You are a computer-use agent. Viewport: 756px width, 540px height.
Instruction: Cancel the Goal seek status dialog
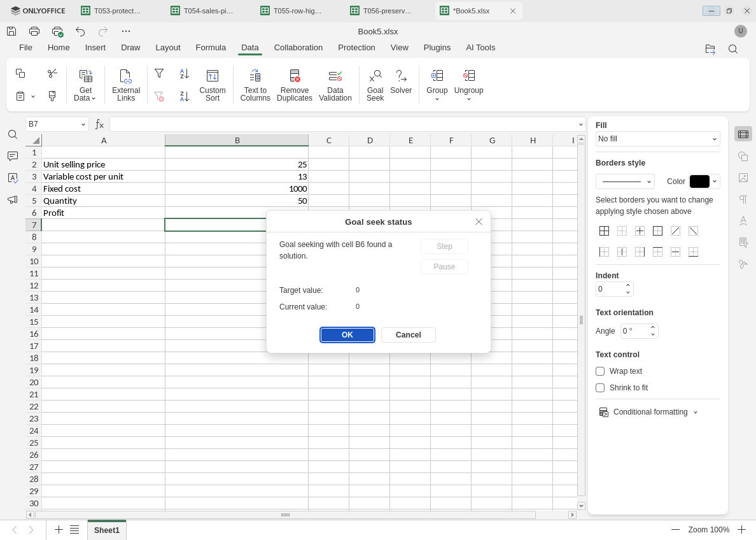click(x=409, y=335)
